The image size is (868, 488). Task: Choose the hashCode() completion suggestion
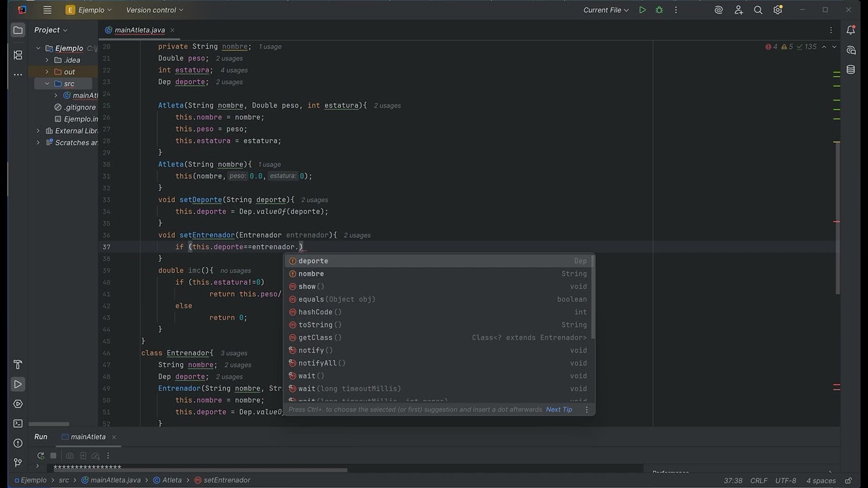438,312
